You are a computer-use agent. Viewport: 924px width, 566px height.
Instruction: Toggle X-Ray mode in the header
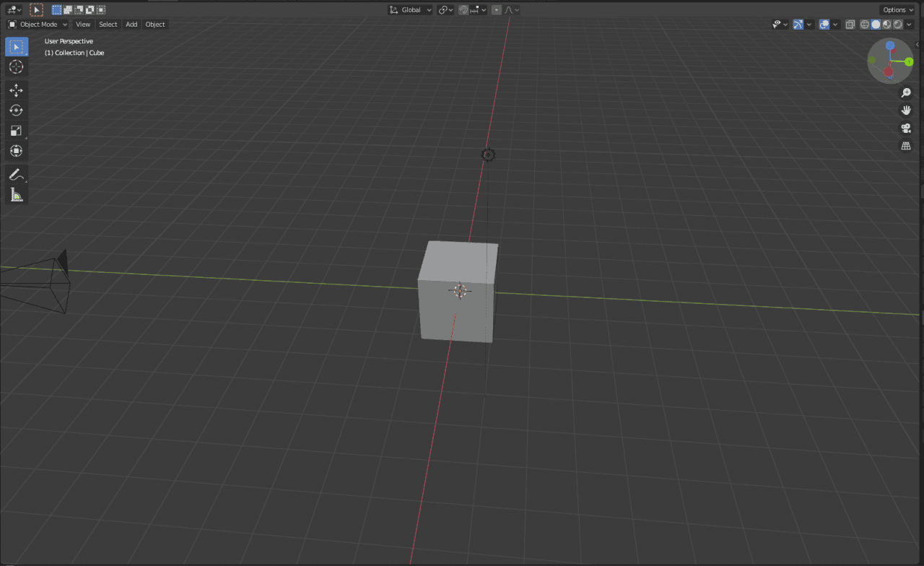850,24
